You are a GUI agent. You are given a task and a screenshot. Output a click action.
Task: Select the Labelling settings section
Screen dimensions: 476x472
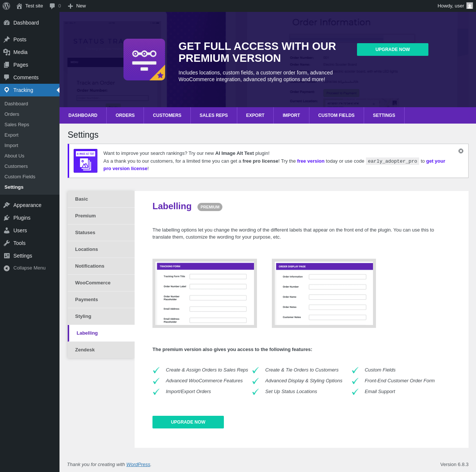tap(101, 333)
